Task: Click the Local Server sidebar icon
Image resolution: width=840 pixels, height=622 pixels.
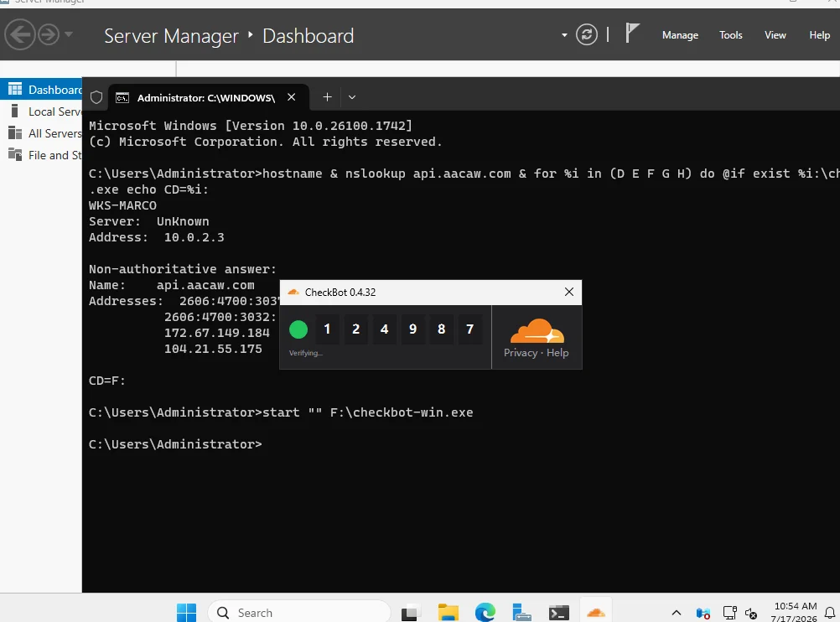Action: (15, 111)
